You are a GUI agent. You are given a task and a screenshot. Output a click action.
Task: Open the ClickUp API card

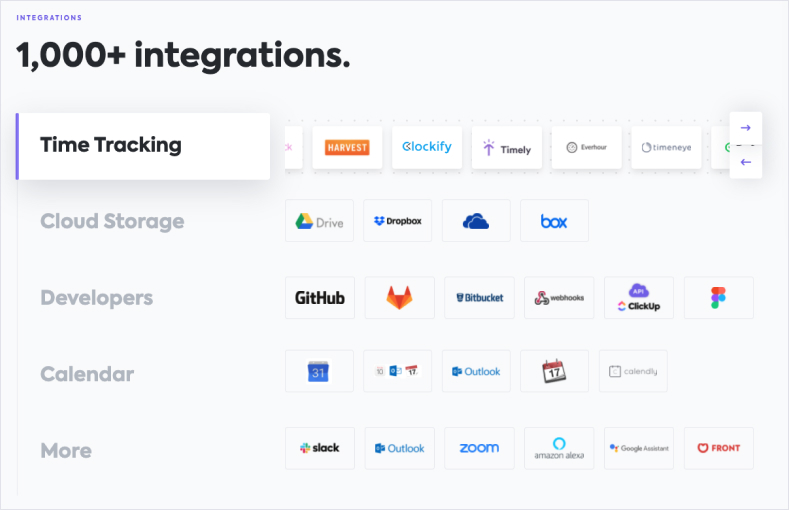pos(639,298)
